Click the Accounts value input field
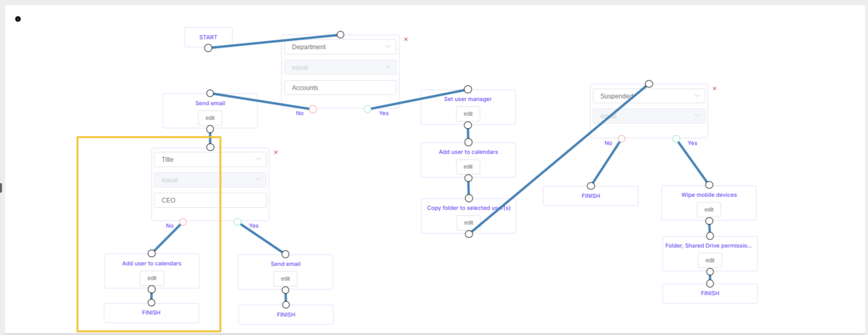The image size is (868, 335). 340,88
